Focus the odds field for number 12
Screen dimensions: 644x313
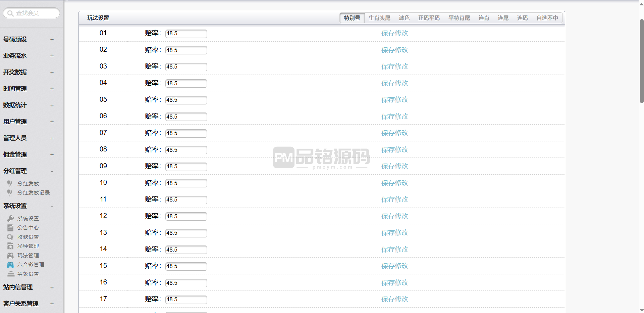tap(186, 216)
